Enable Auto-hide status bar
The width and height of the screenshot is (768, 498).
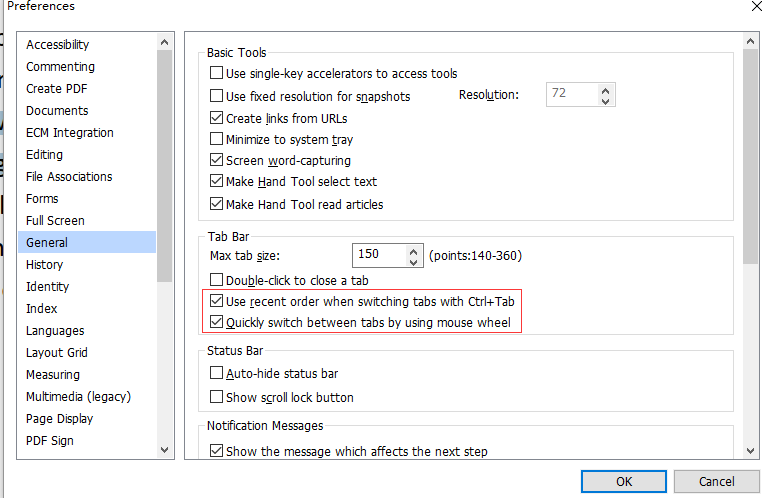pos(216,373)
